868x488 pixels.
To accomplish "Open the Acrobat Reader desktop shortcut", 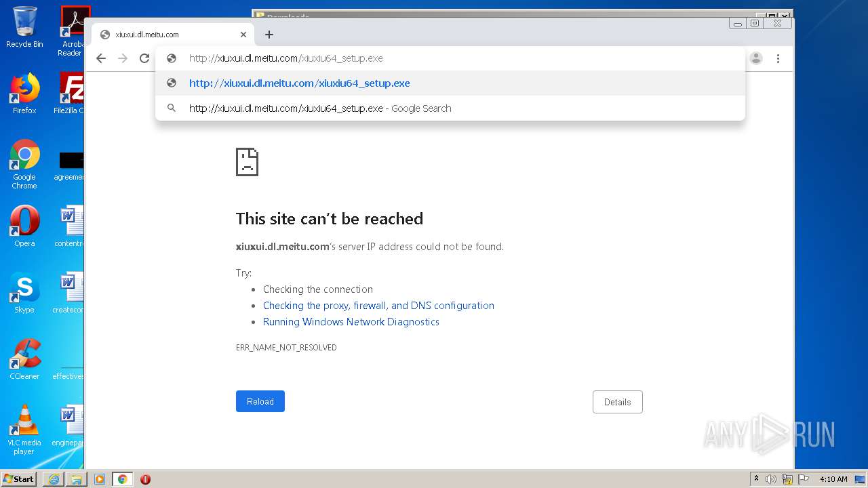I will (x=72, y=31).
